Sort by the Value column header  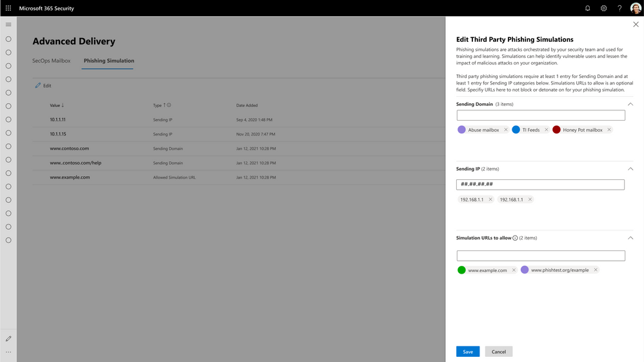(x=57, y=105)
